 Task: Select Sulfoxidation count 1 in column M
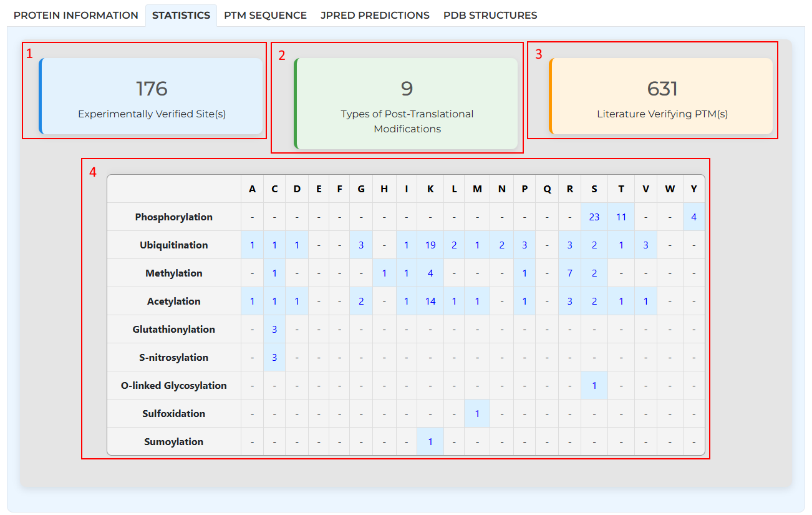477,414
